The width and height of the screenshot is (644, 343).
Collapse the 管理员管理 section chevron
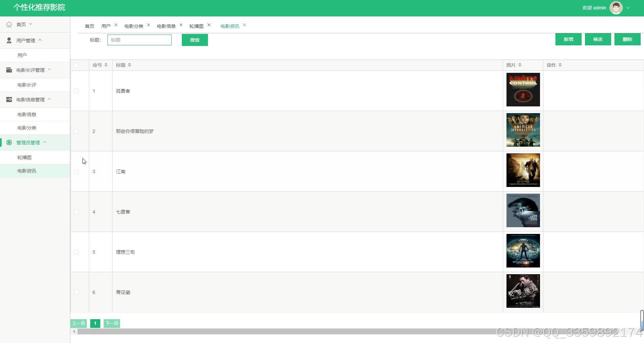pos(45,142)
